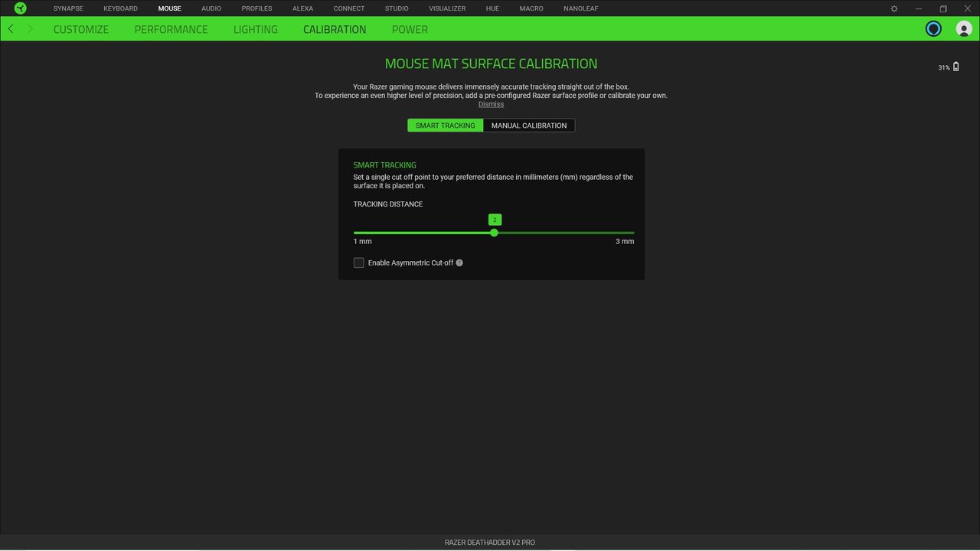The height and width of the screenshot is (551, 980).
Task: Minimize the Synapse window
Action: pos(919,8)
